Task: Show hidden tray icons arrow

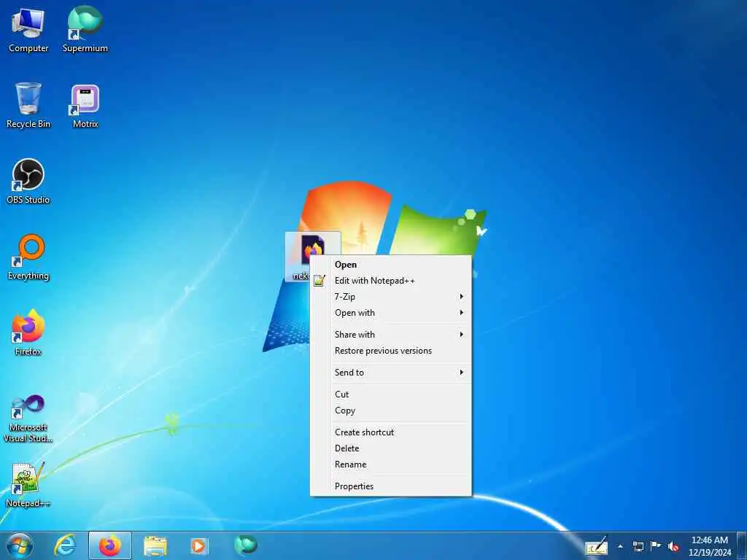Action: coord(620,546)
